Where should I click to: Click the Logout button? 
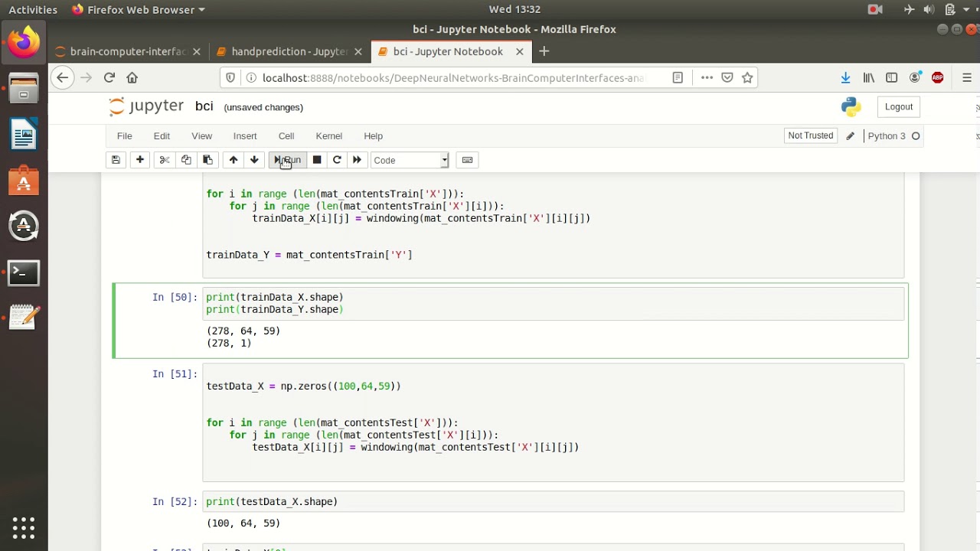[899, 107]
